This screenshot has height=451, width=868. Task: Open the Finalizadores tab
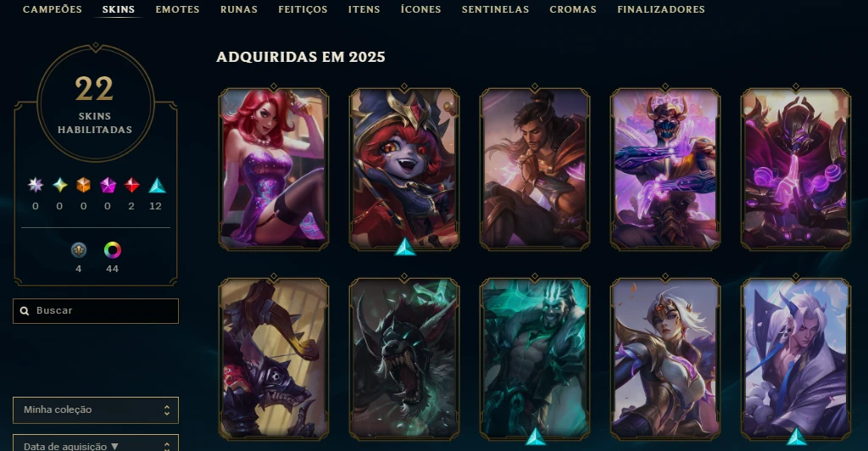(661, 9)
